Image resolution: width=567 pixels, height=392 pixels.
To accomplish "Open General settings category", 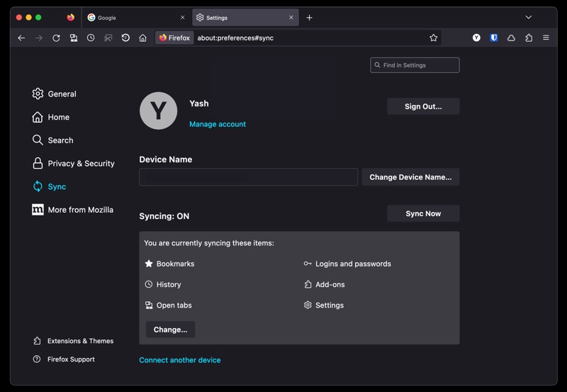I will pos(55,94).
